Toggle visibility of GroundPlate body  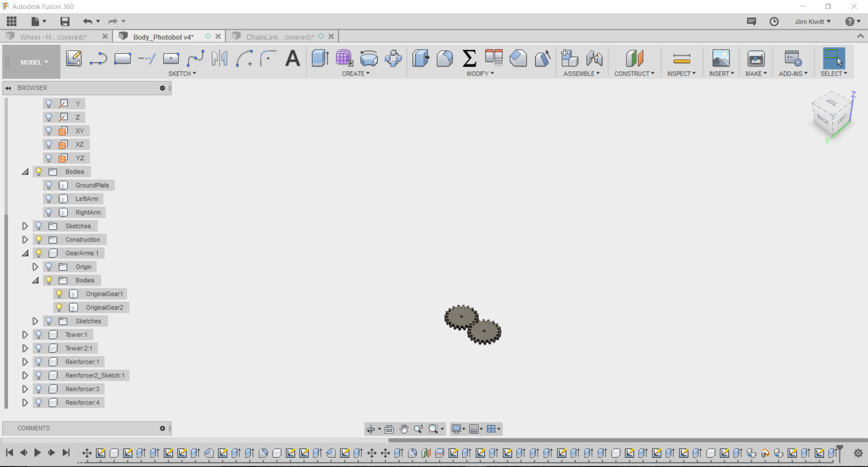[49, 185]
